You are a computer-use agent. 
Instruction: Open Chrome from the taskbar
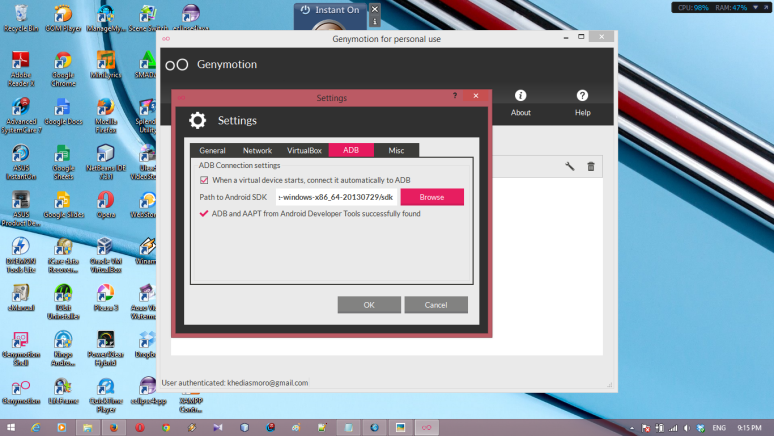coord(166,428)
